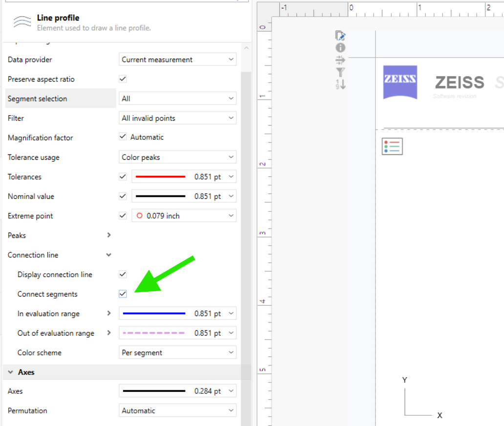
Task: Expand Out of evaluation range options
Action: 109,333
